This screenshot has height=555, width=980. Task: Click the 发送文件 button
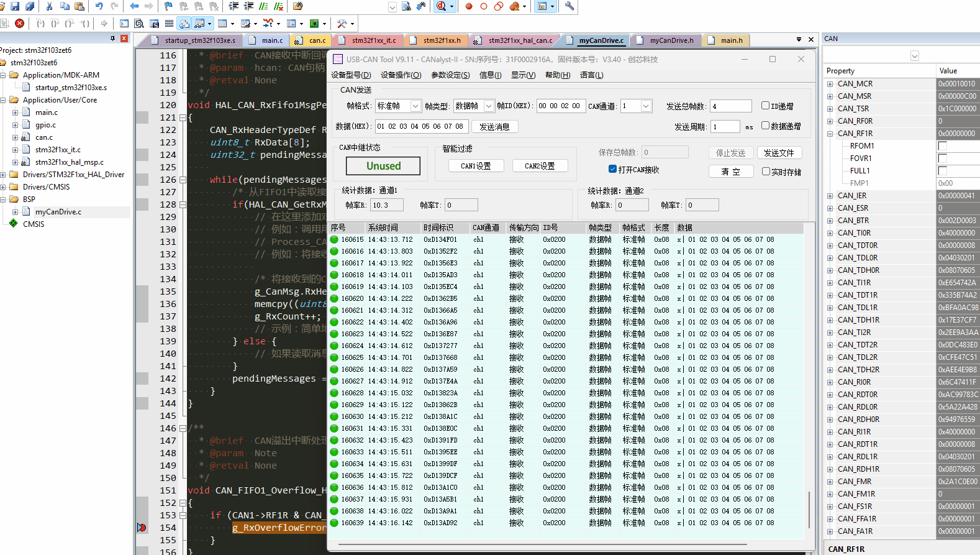[779, 153]
